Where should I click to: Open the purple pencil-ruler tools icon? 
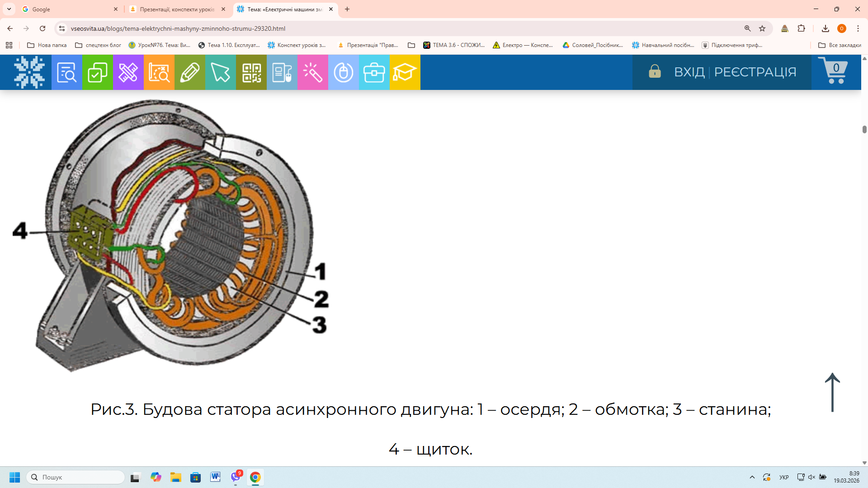(128, 72)
